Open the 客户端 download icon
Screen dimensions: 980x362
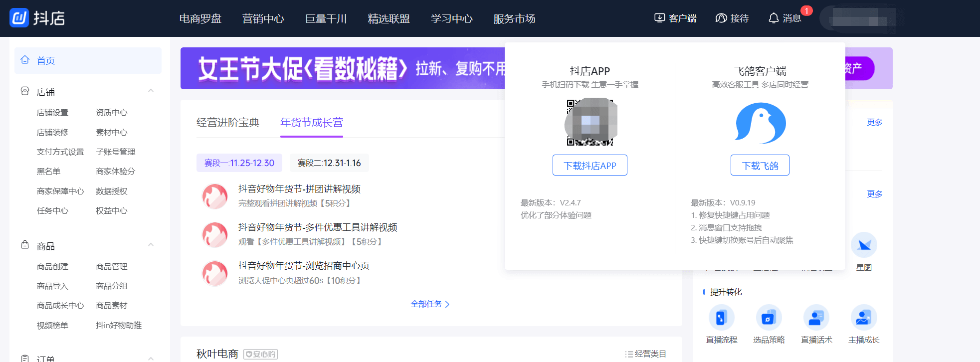point(659,18)
